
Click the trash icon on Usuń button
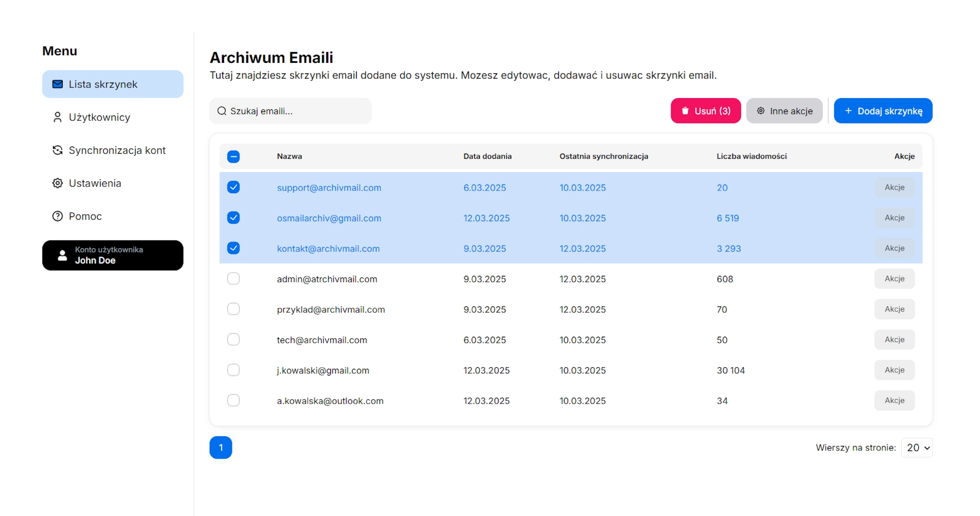point(685,111)
